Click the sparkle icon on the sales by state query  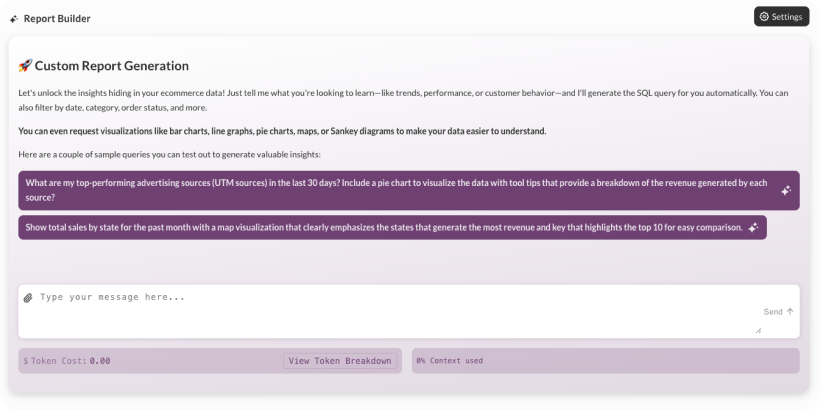click(x=753, y=227)
